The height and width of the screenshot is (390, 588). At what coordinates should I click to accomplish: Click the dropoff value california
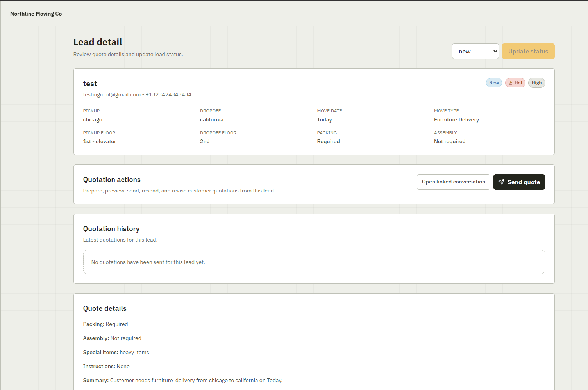[212, 119]
